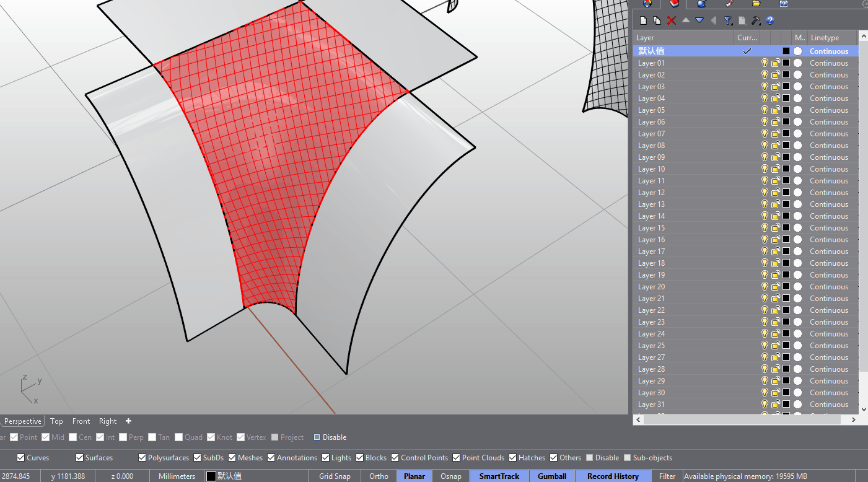Open the Libraries panel tab with the folder icon
This screenshot has height=482, width=868.
(756, 3)
